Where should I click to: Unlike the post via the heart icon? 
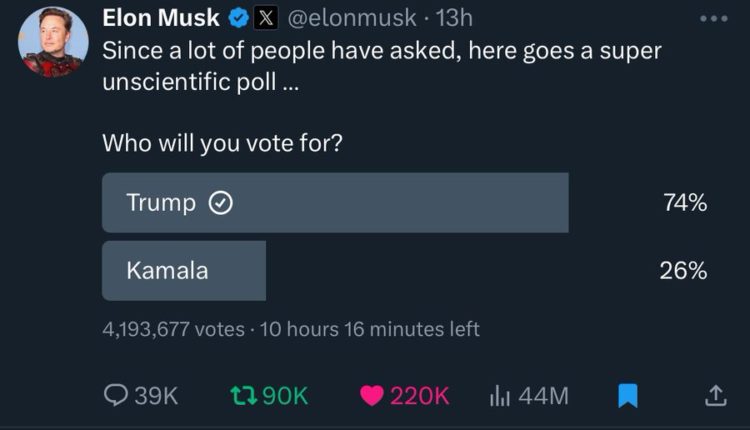[x=372, y=395]
